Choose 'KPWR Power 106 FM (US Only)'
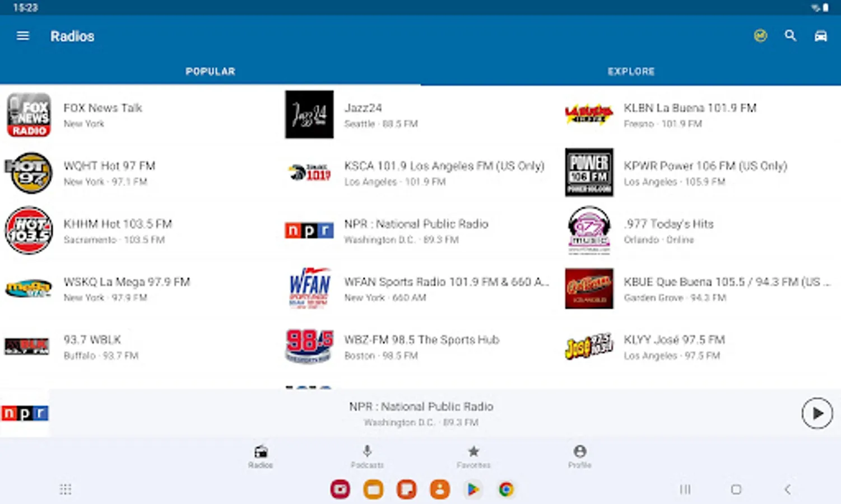 click(x=705, y=166)
